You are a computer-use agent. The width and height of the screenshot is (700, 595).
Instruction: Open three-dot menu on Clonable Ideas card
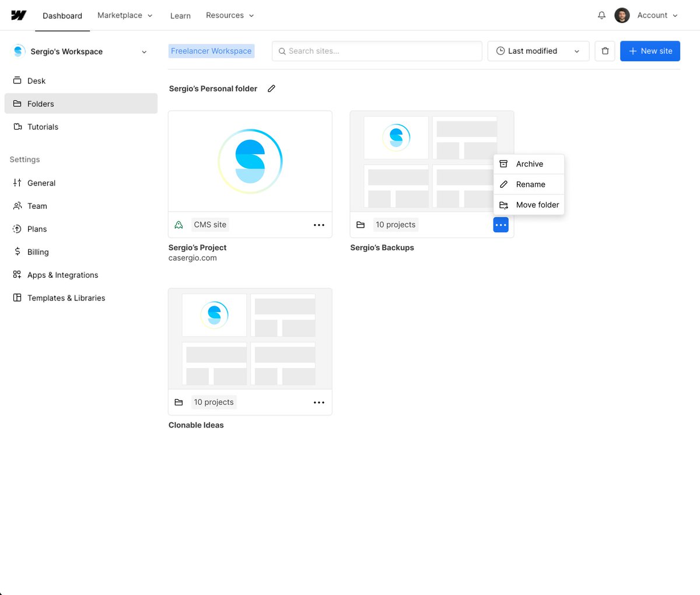click(x=319, y=402)
